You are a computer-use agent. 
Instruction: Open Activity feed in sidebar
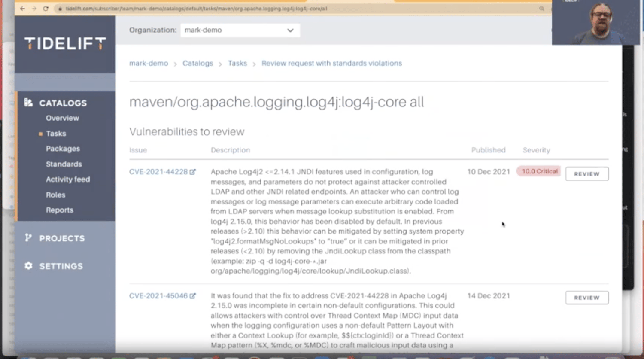(x=68, y=179)
